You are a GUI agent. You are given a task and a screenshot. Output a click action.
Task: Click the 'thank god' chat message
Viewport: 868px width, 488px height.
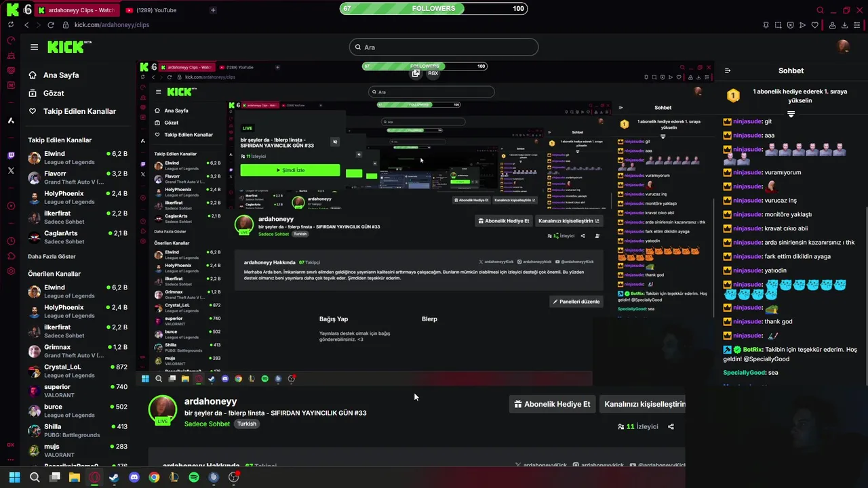[778, 322]
